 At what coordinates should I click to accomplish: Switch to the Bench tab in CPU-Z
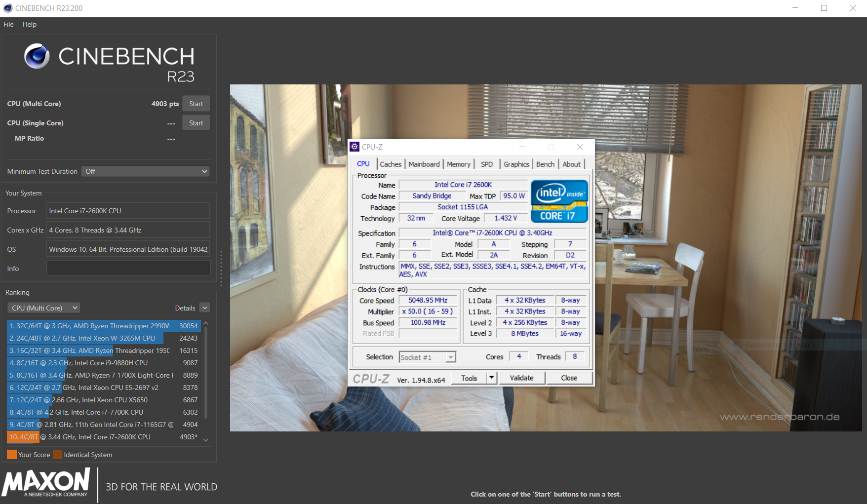(x=546, y=164)
